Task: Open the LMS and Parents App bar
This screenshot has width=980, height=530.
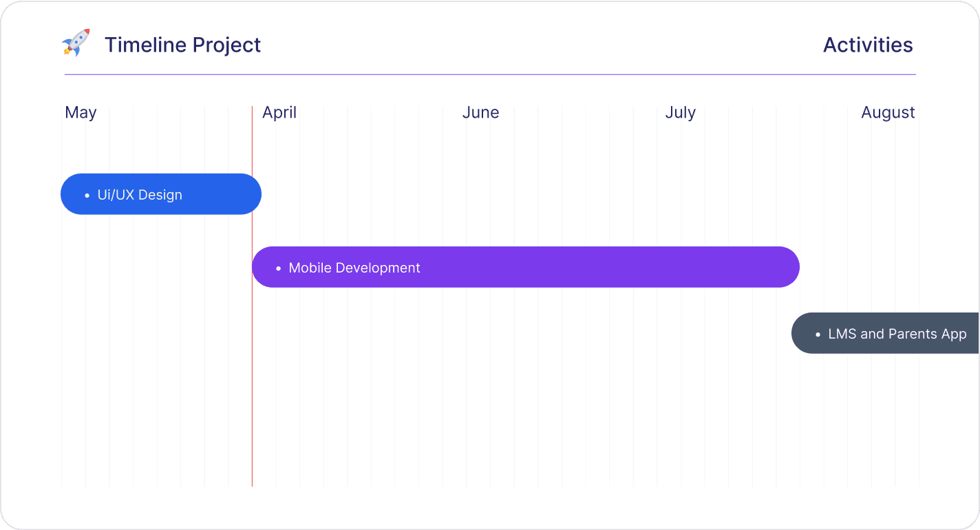Action: pos(885,333)
